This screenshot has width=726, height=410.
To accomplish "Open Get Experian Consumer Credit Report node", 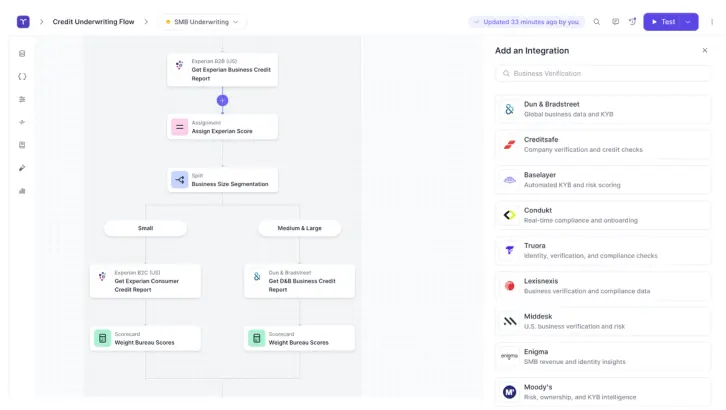I will pos(145,281).
